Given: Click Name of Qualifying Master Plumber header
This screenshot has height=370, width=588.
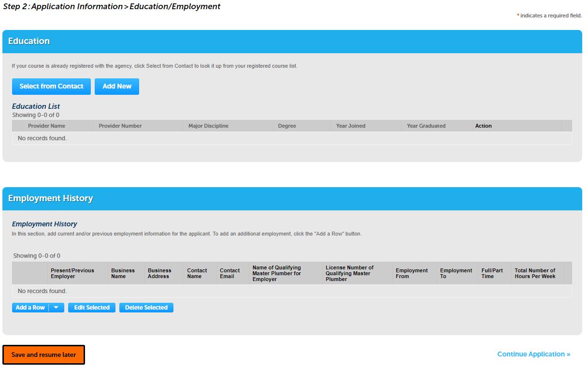Looking at the screenshot, I should click(x=277, y=273).
